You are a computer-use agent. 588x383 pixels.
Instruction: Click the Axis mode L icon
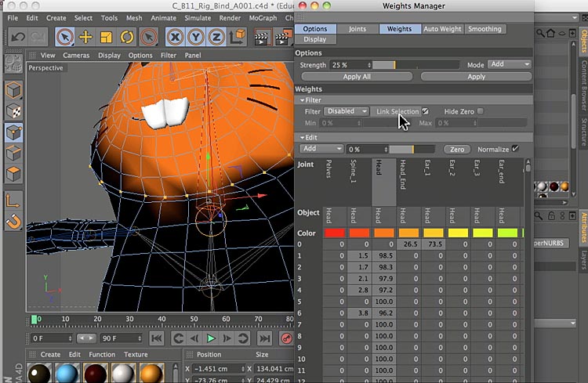pos(13,201)
